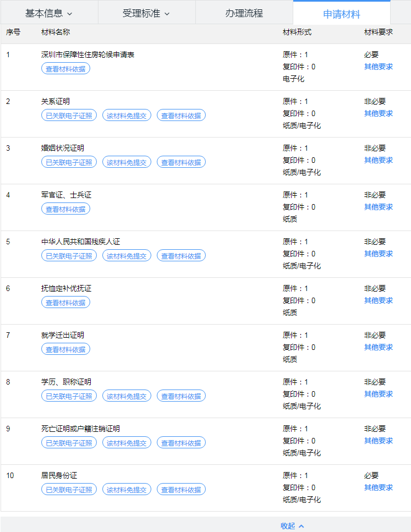The width and height of the screenshot is (411, 532).
Task: Click 已关联电子证照 under 学历、职称证明
Action: pos(69,397)
